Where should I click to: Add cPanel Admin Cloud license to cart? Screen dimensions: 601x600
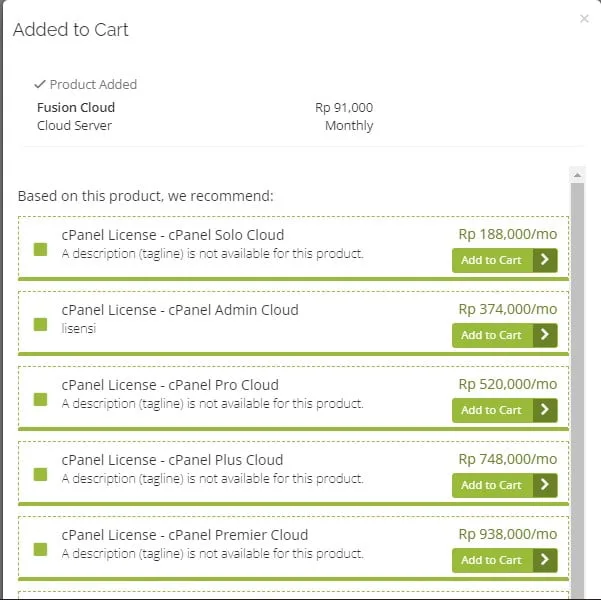[504, 335]
